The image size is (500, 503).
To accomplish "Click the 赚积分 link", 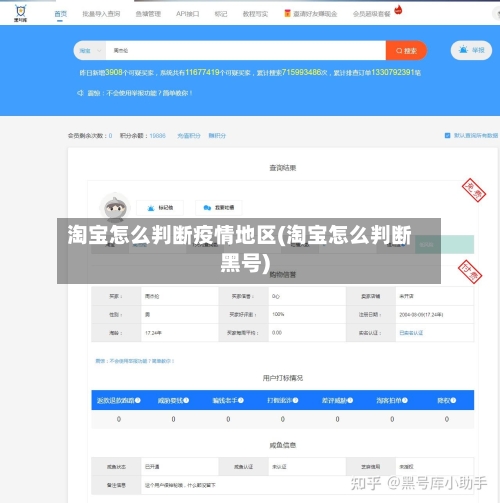I will click(217, 136).
